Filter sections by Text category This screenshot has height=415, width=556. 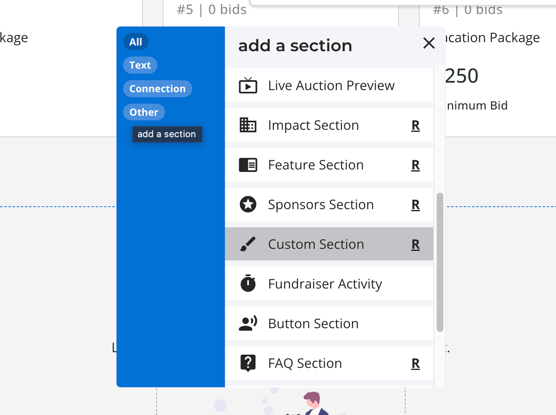[x=140, y=65]
